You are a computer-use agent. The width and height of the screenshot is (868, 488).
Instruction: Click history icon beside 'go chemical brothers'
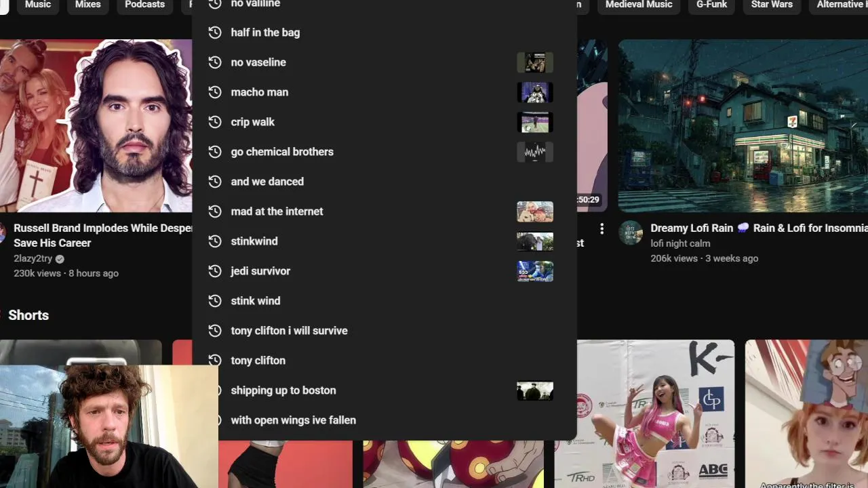(x=215, y=152)
